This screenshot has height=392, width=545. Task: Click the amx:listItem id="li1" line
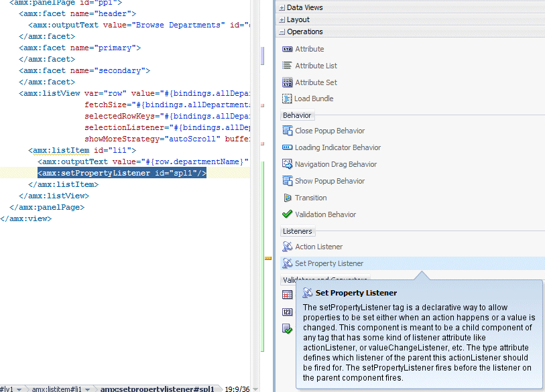pyautogui.click(x=82, y=150)
